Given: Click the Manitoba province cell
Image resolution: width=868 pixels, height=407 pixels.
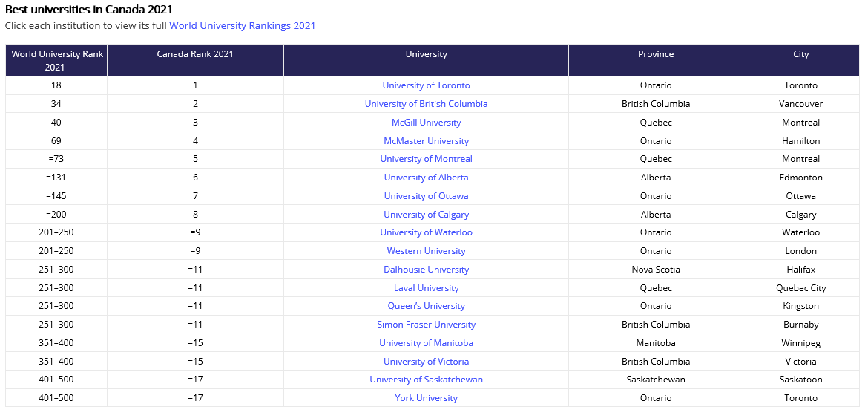Looking at the screenshot, I should [656, 342].
